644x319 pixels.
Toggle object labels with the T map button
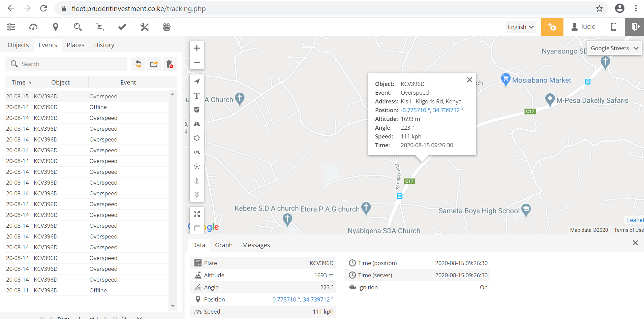pyautogui.click(x=197, y=96)
